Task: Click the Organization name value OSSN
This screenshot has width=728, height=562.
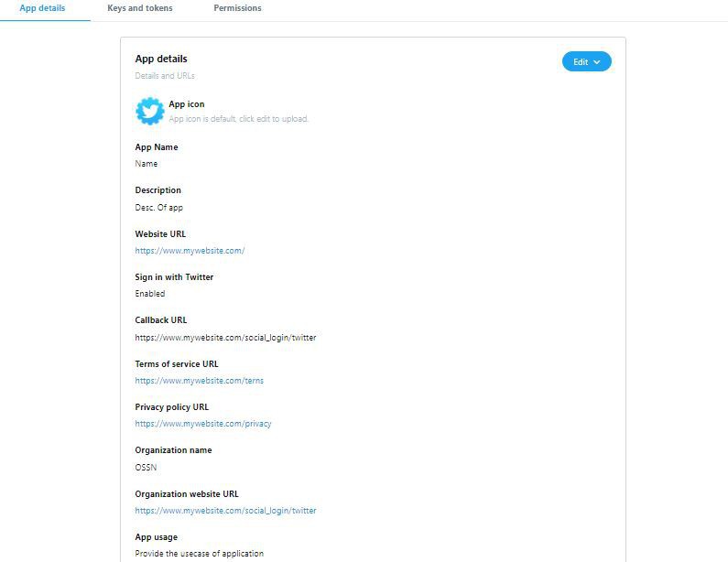Action: tap(147, 468)
